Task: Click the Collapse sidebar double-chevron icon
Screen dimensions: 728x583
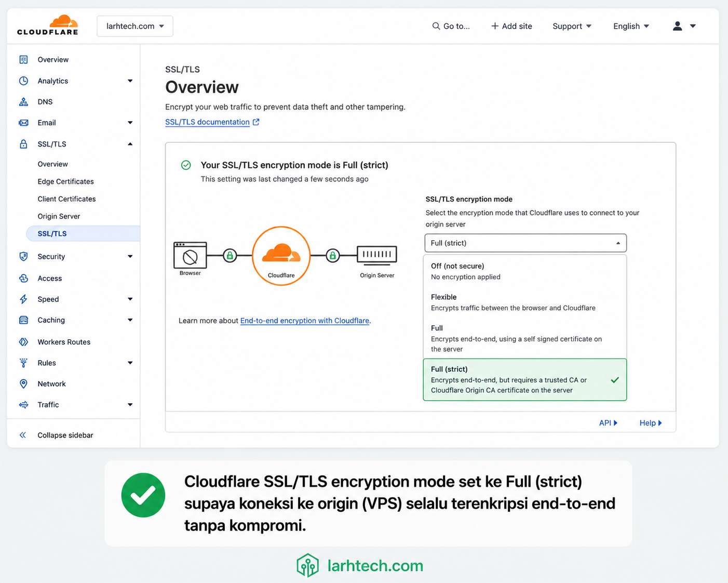Action: coord(23,435)
